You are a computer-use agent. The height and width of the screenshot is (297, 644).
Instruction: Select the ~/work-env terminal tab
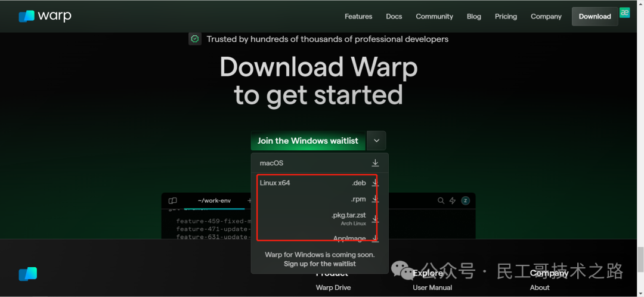[x=214, y=201]
